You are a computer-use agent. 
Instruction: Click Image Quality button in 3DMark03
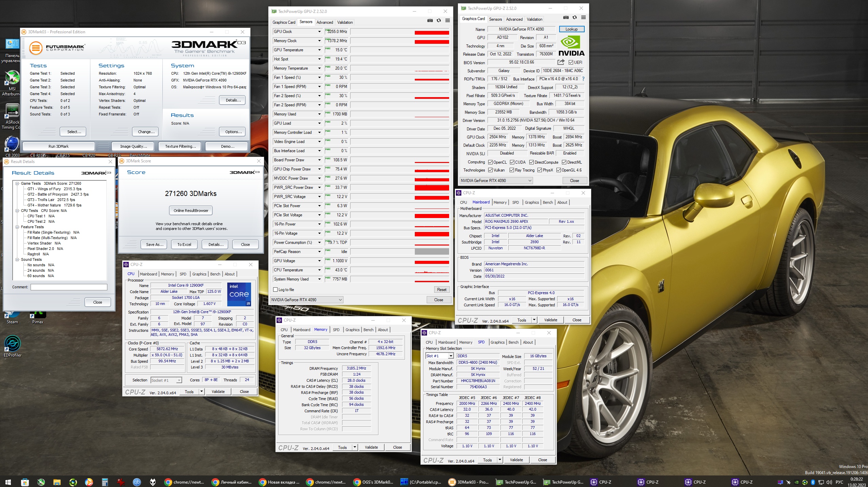click(134, 146)
